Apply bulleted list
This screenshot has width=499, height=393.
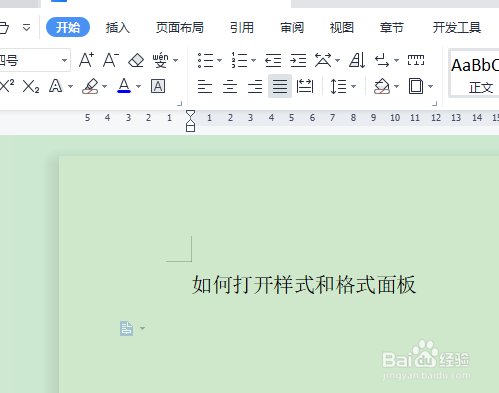(x=205, y=60)
